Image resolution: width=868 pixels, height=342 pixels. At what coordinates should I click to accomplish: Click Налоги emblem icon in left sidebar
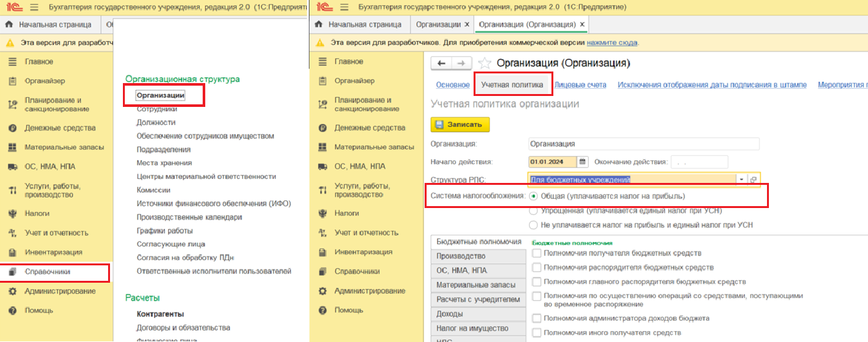pyautogui.click(x=12, y=213)
